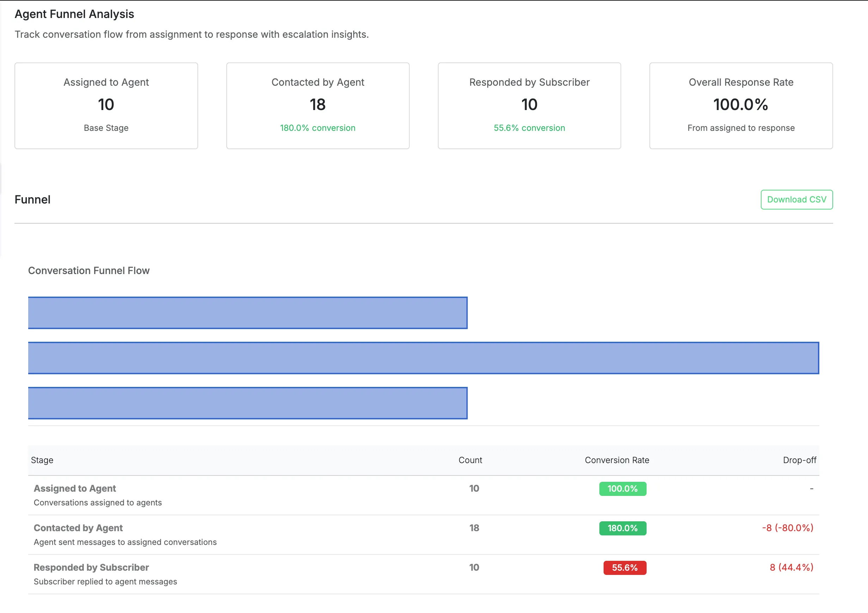The width and height of the screenshot is (868, 613).
Task: Open the Contacted by Agent summary card
Action: pos(318,105)
